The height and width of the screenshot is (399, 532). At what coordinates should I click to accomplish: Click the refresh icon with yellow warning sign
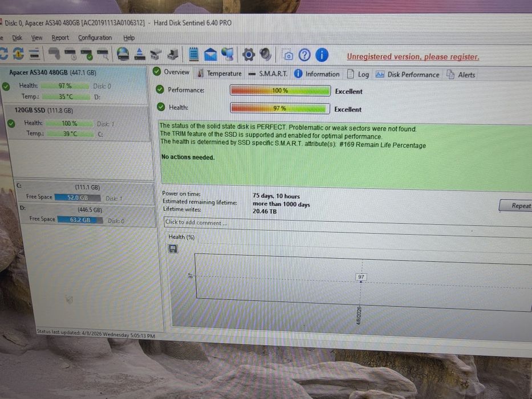coord(18,53)
